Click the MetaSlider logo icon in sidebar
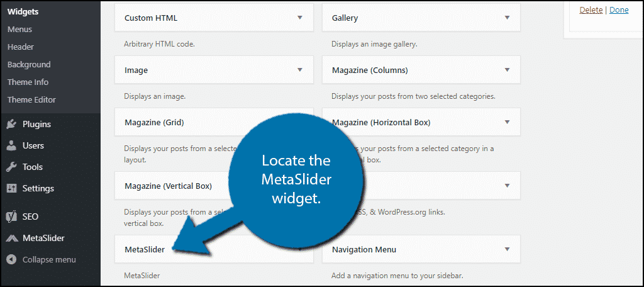644x287 pixels. (x=11, y=238)
